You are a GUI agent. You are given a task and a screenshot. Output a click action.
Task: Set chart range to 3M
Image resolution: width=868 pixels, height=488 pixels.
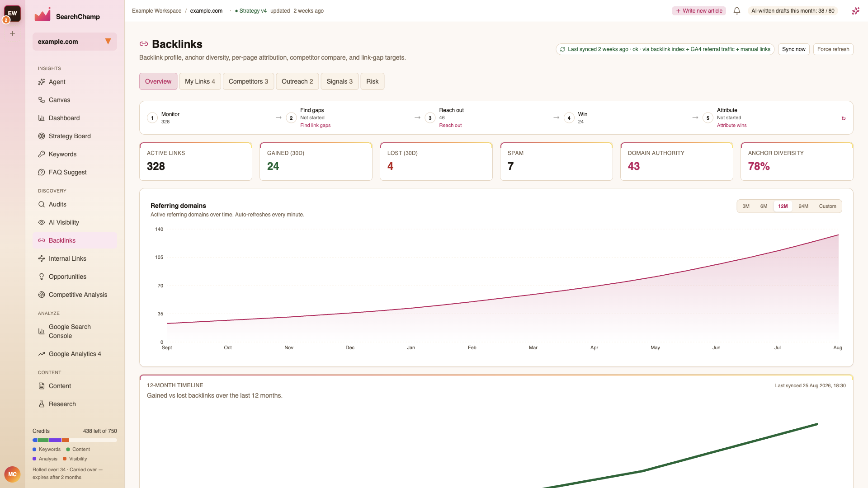(x=746, y=206)
